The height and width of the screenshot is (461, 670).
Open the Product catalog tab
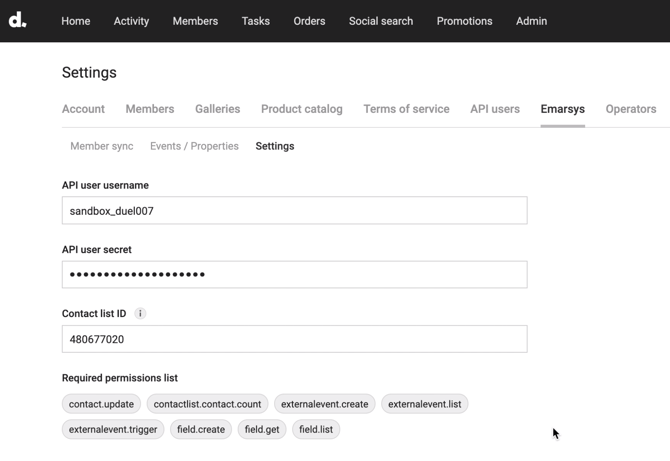click(x=301, y=109)
